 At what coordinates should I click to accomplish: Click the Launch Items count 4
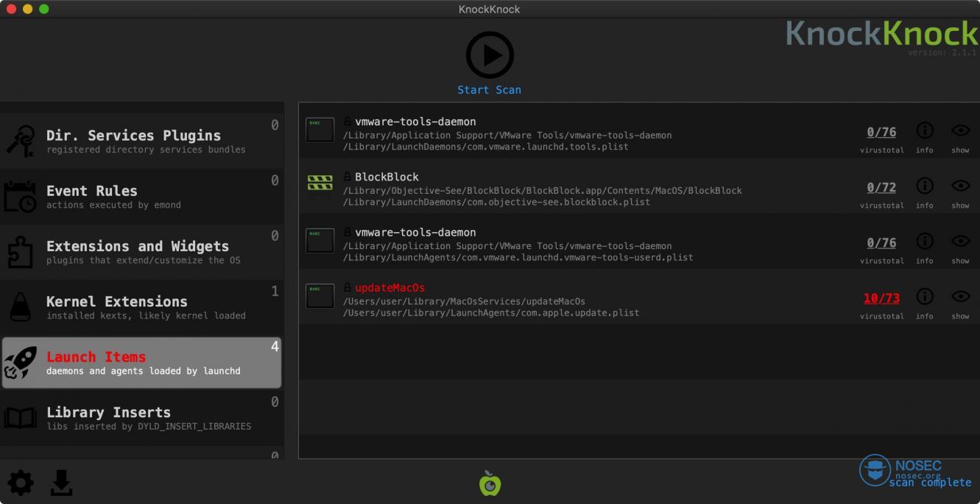point(275,346)
